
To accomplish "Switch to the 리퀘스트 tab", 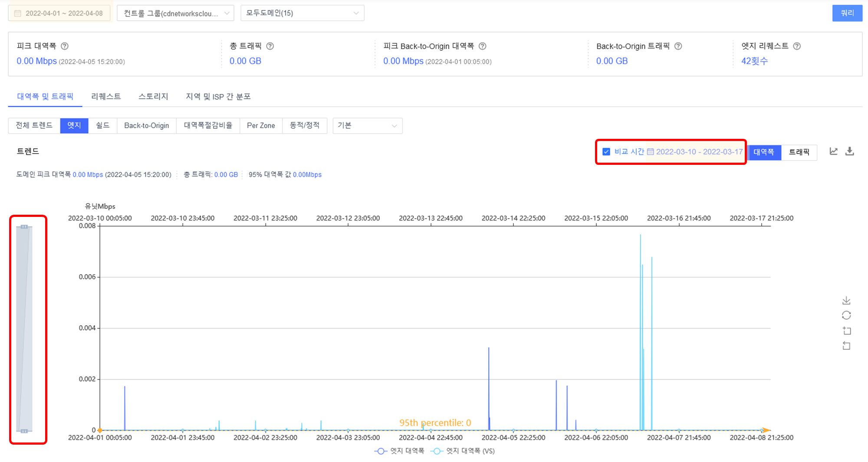I will [106, 96].
